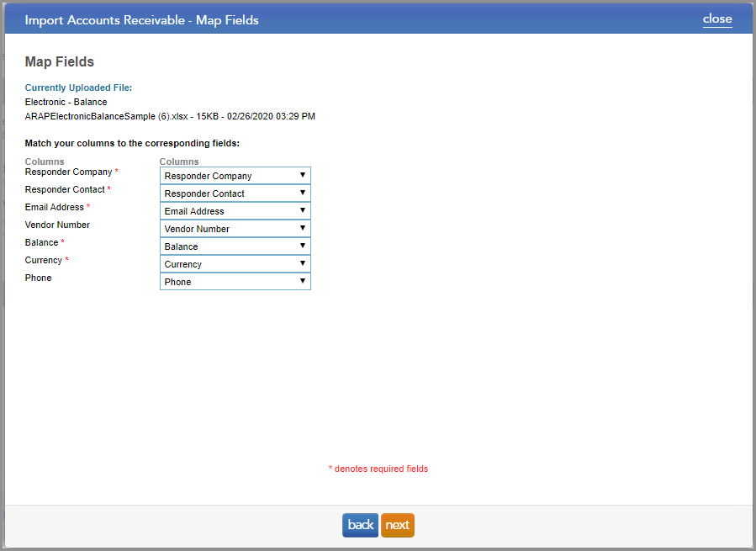The image size is (756, 551).
Task: Click the arrow on the Currency dropdown
Action: (303, 263)
